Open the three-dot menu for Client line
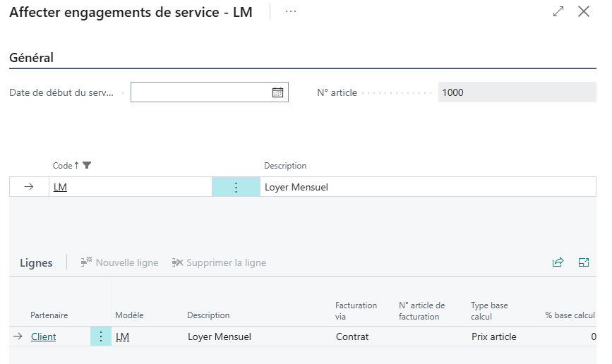Viewport: 612px width, 364px height. [101, 336]
